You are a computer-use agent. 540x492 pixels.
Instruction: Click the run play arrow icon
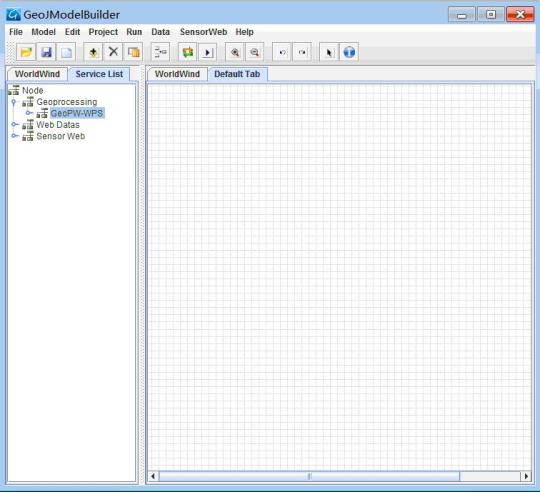(x=208, y=52)
